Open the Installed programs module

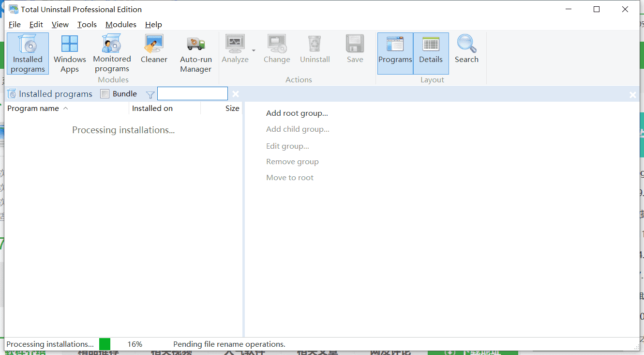point(28,53)
